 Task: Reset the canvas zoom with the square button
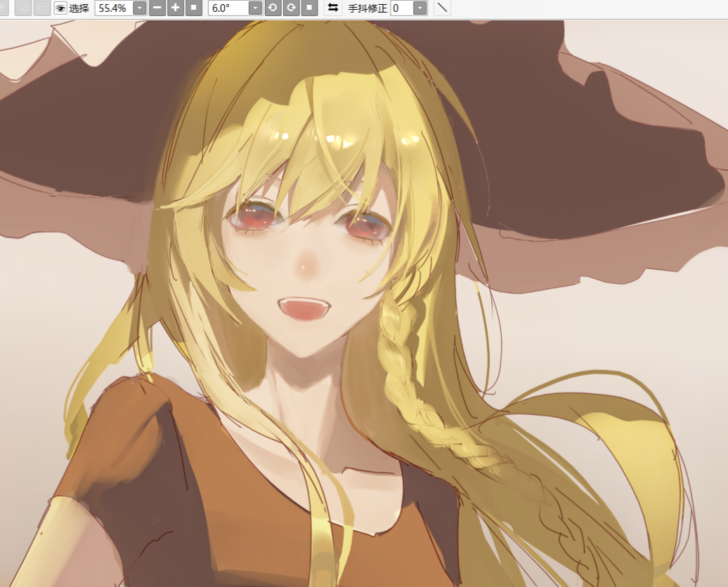pos(193,8)
